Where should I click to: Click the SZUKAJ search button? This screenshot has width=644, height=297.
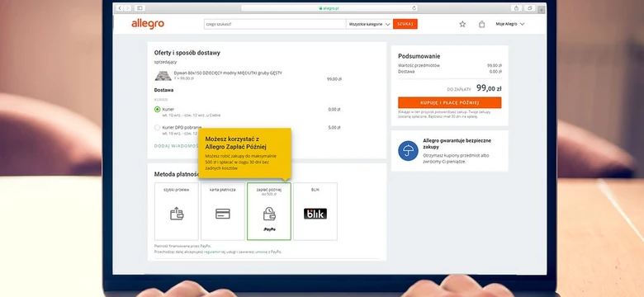point(405,24)
